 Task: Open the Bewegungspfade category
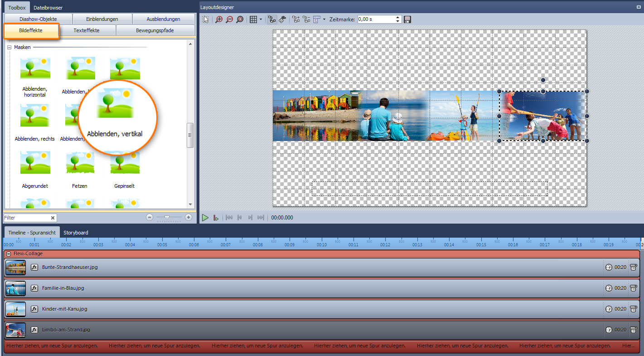pyautogui.click(x=155, y=30)
